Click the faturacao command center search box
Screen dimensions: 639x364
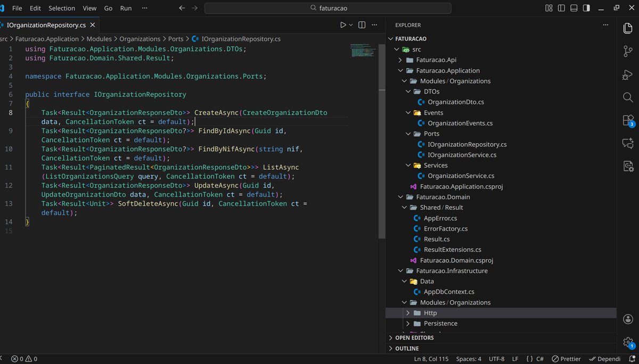(327, 8)
